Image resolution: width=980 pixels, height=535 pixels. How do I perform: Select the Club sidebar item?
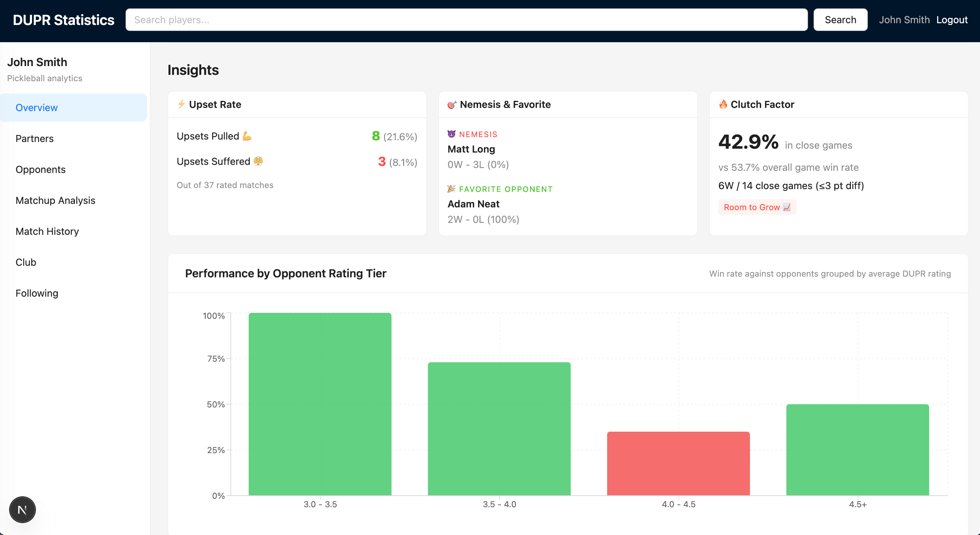(x=26, y=262)
